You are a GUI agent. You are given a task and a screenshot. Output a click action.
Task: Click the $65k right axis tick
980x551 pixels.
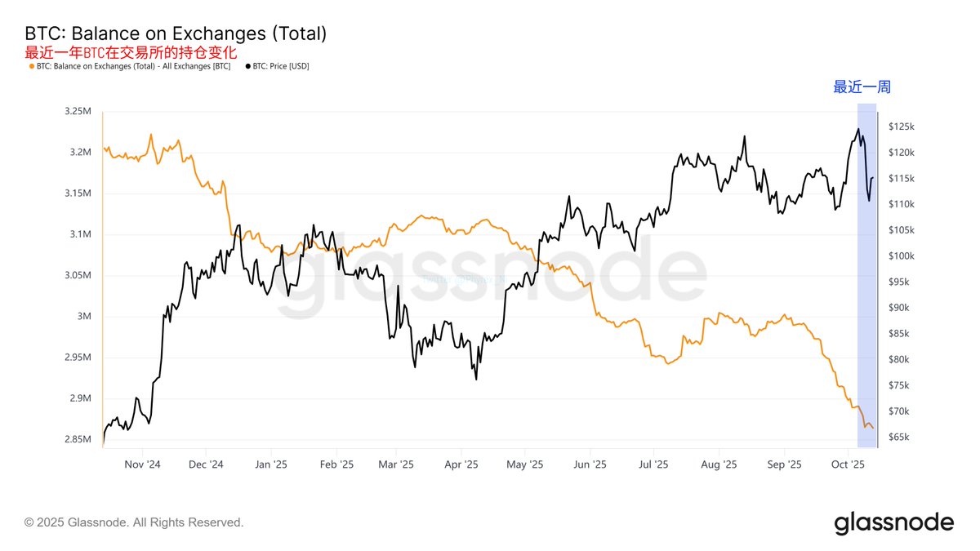click(x=899, y=438)
